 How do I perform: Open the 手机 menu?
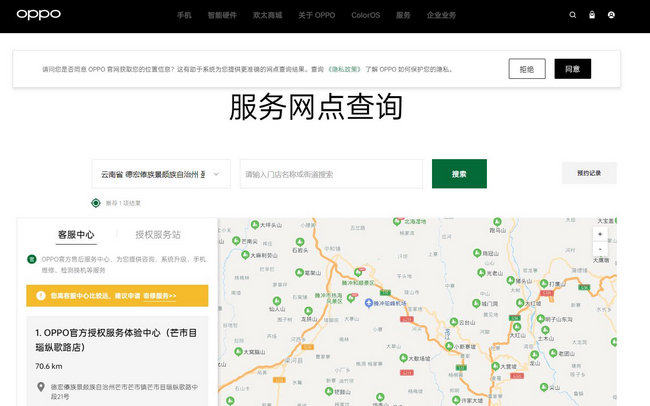(x=184, y=15)
